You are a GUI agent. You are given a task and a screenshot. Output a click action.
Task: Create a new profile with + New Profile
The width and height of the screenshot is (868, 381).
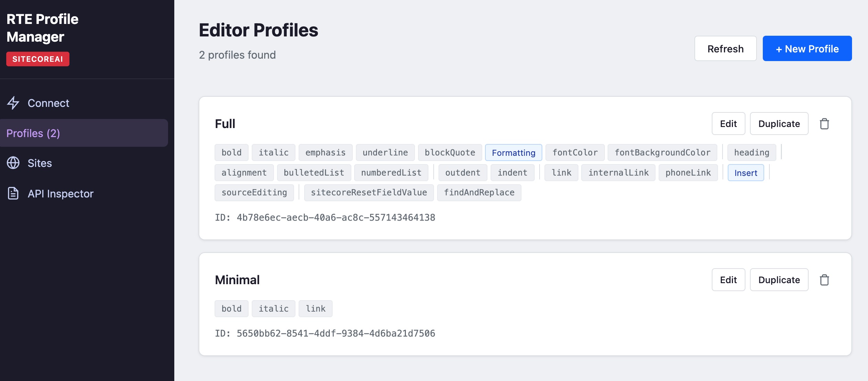tap(807, 48)
